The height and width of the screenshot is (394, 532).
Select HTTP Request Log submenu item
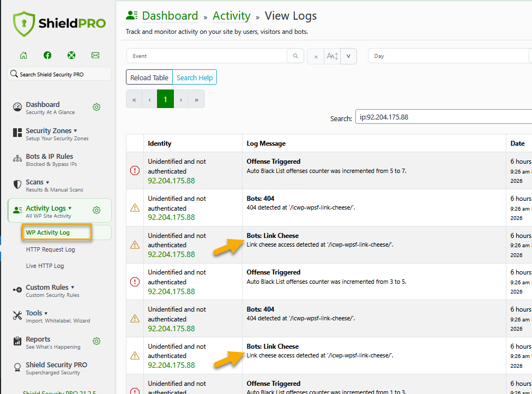(x=51, y=249)
